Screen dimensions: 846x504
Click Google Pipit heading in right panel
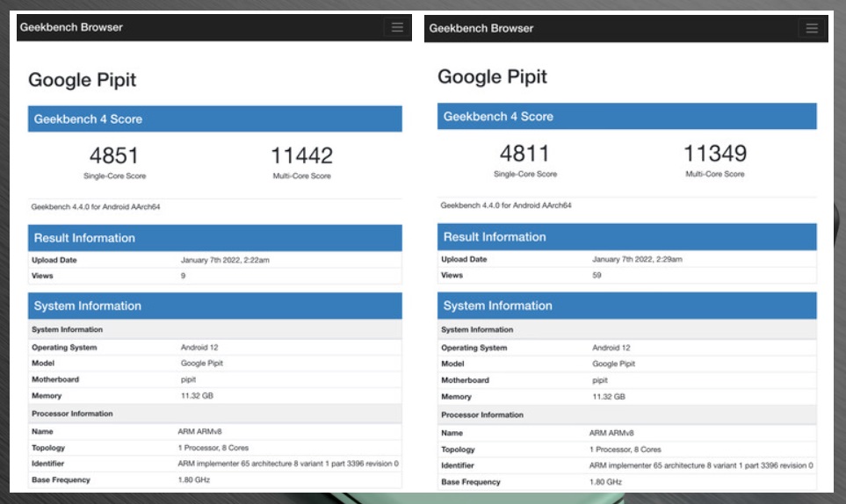[x=492, y=76]
